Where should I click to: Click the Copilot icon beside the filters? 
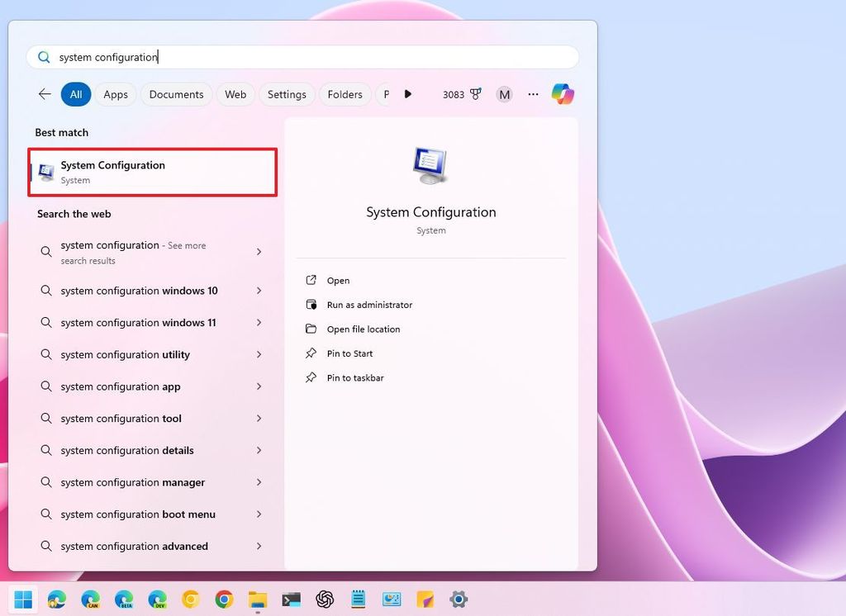tap(563, 94)
